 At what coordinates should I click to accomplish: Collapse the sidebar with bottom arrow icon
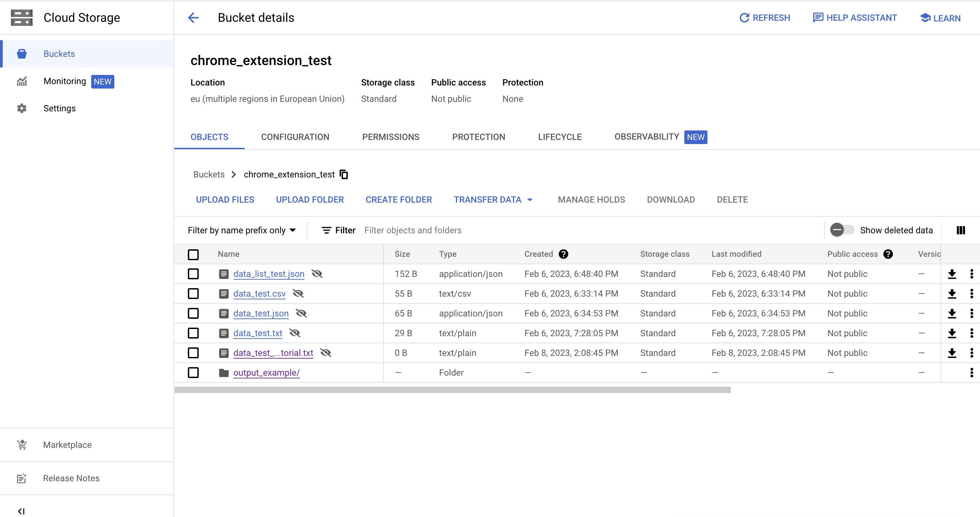[x=21, y=511]
